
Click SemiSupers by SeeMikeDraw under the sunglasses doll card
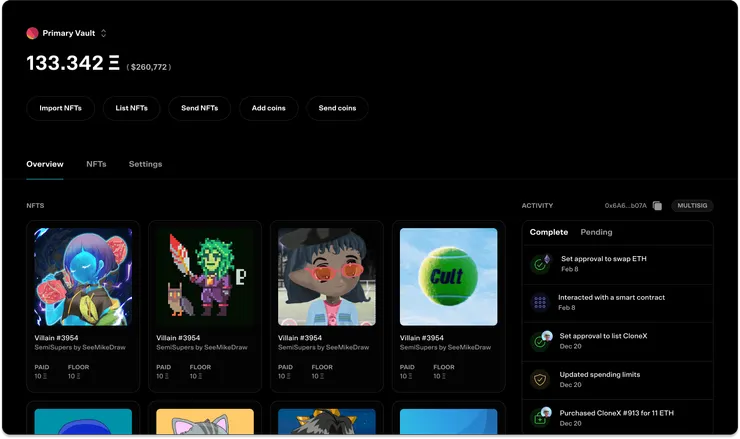tap(323, 347)
